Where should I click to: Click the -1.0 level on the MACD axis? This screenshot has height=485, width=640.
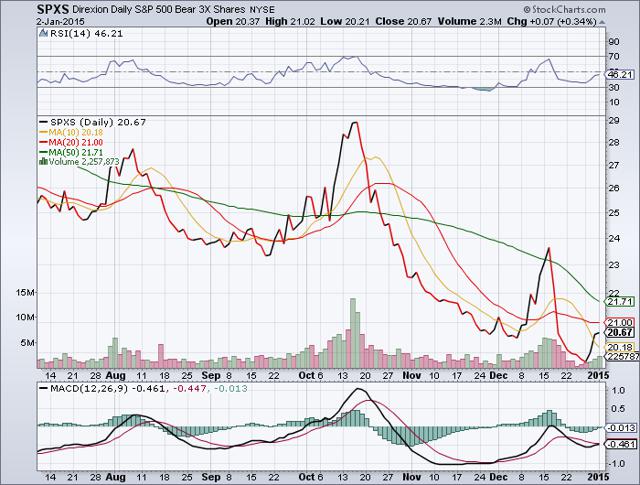pos(617,464)
